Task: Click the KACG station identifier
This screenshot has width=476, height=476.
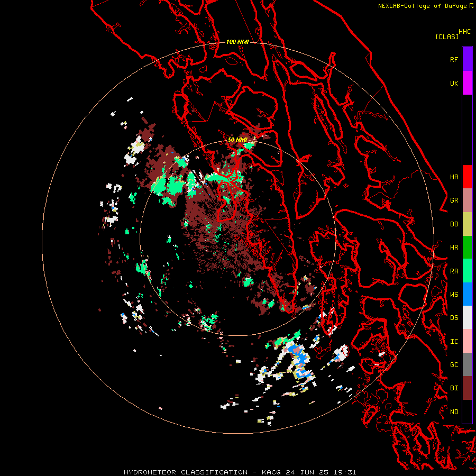Action: [270, 472]
